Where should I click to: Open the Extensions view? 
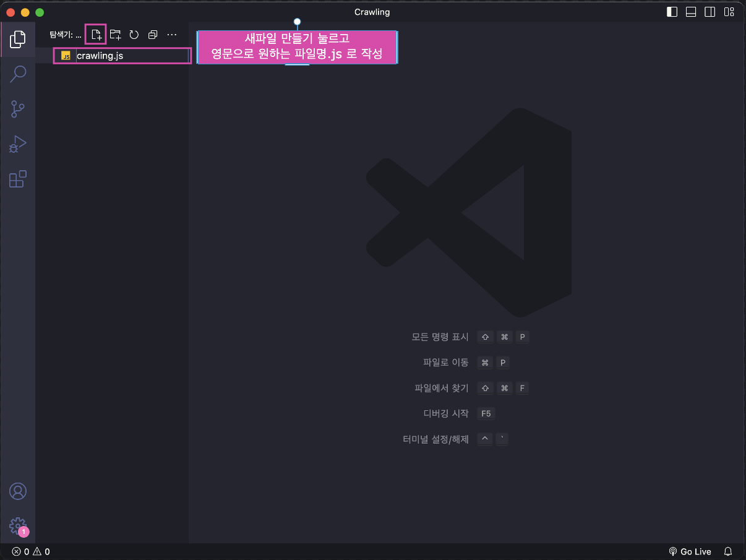[18, 179]
